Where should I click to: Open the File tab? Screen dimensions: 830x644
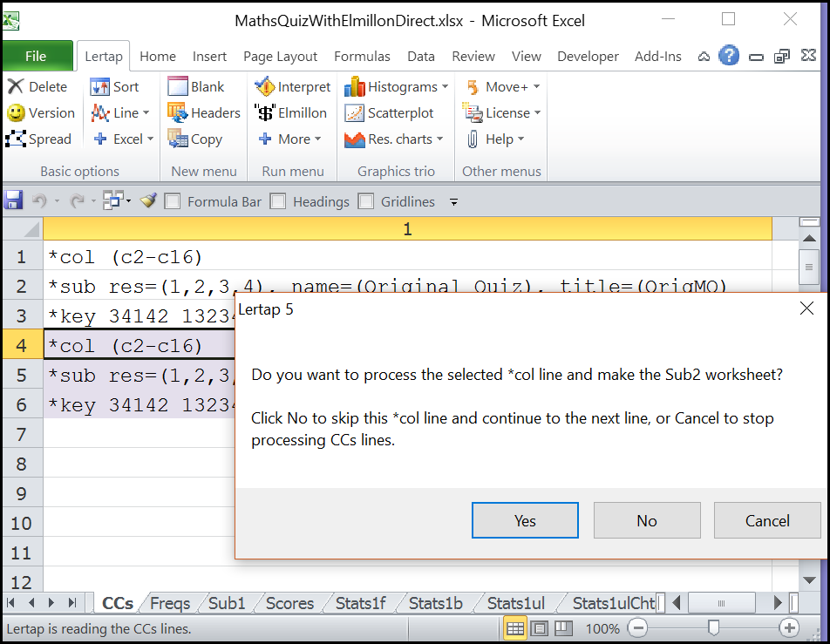(37, 56)
